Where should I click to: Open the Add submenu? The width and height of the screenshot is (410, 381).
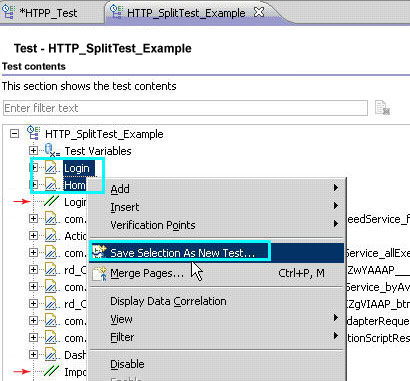[216, 189]
